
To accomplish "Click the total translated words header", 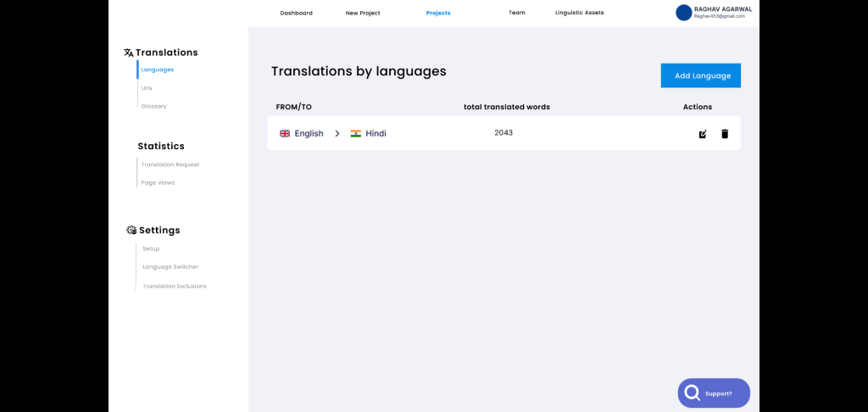I will 507,107.
